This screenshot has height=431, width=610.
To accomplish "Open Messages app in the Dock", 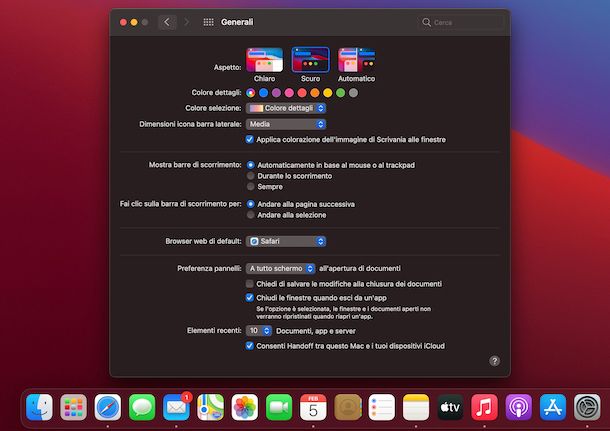I will click(142, 407).
